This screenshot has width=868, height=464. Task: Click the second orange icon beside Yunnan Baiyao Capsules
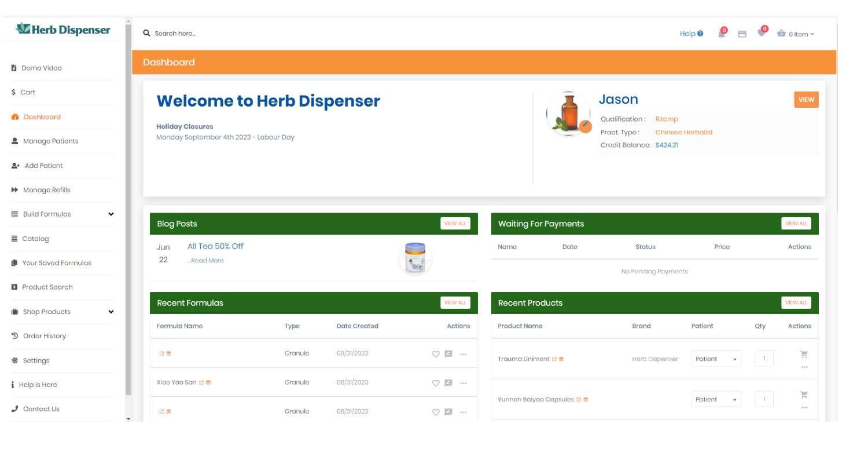pos(586,400)
